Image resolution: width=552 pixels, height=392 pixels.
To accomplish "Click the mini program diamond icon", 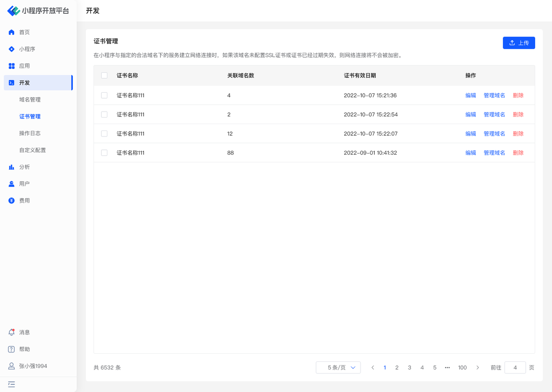I will tap(12, 49).
